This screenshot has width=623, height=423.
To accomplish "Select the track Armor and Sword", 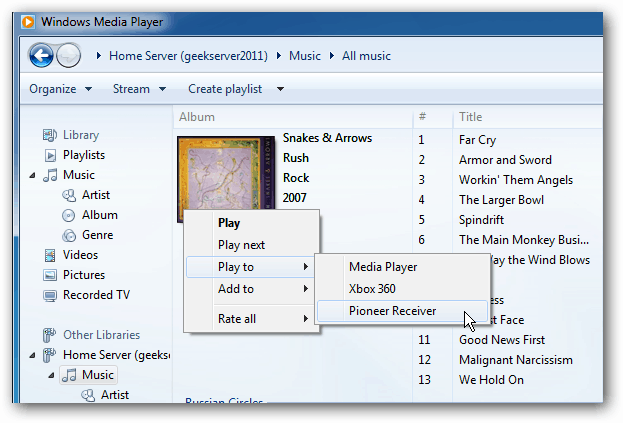I will 505,160.
